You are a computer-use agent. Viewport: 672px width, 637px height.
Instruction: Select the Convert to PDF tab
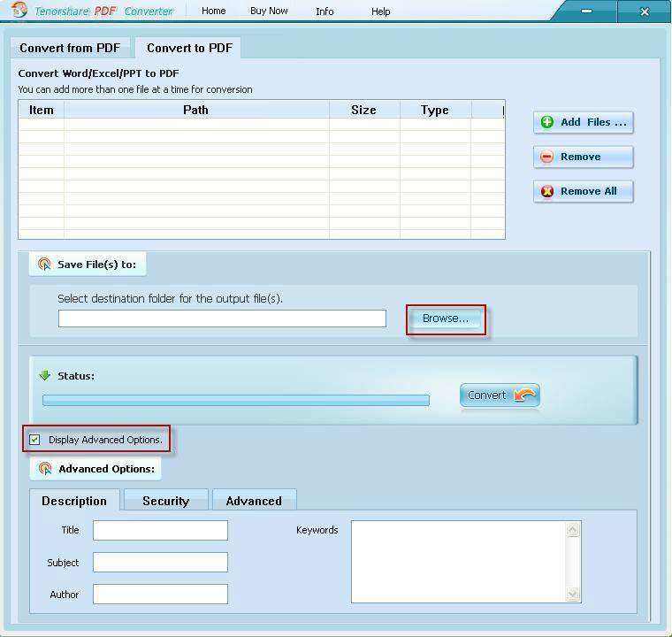click(189, 48)
